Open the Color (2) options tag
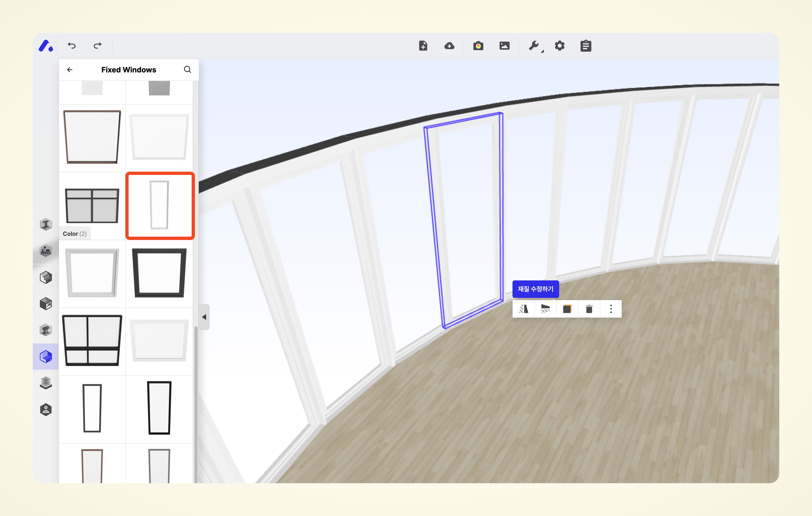Screen dimensions: 812x516 [75, 233]
